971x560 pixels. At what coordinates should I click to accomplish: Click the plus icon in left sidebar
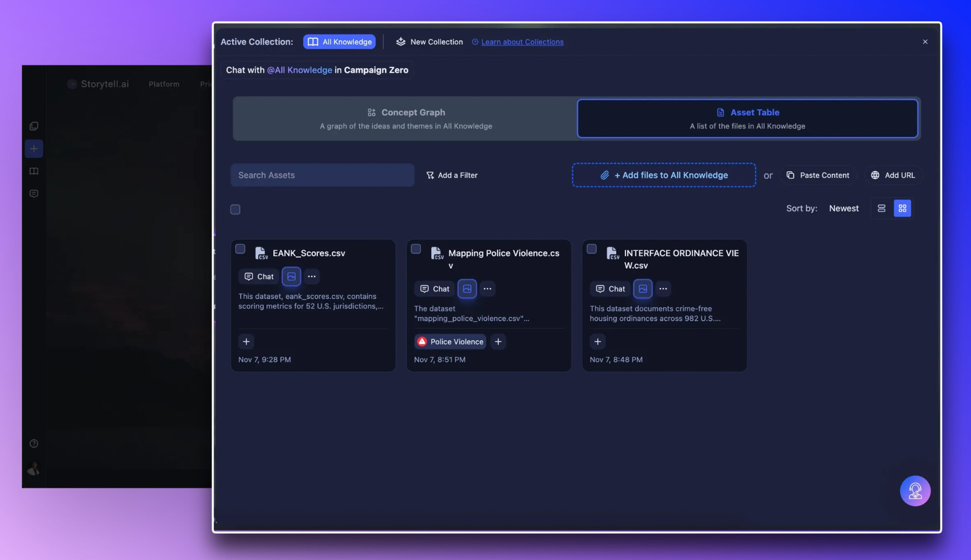pyautogui.click(x=34, y=148)
